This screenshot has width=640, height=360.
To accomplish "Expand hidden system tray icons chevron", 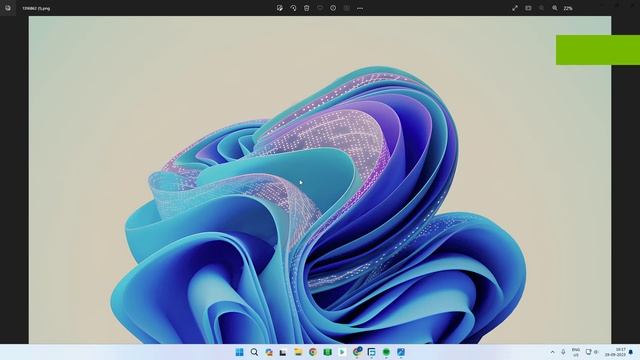I will click(x=552, y=352).
